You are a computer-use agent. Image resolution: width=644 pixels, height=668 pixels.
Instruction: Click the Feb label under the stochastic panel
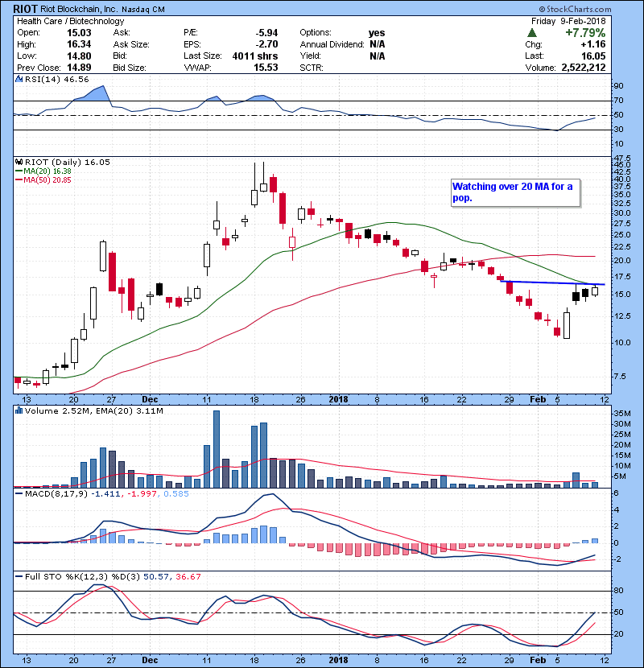click(x=538, y=660)
